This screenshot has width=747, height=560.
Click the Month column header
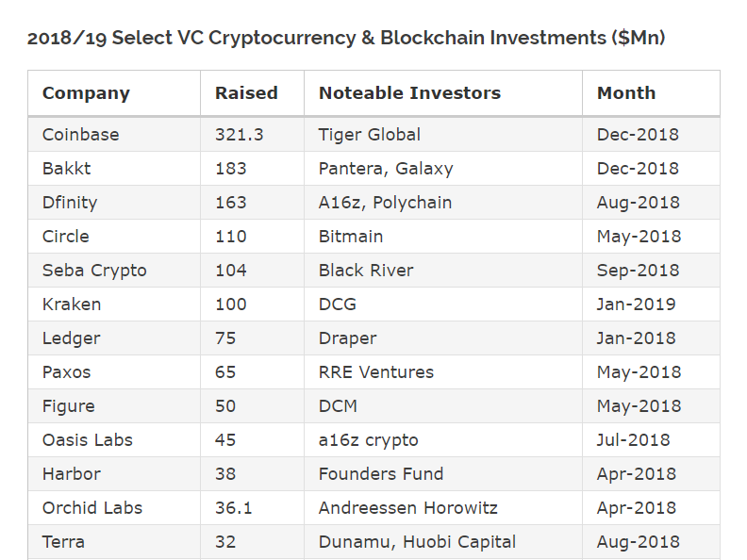[x=625, y=93]
